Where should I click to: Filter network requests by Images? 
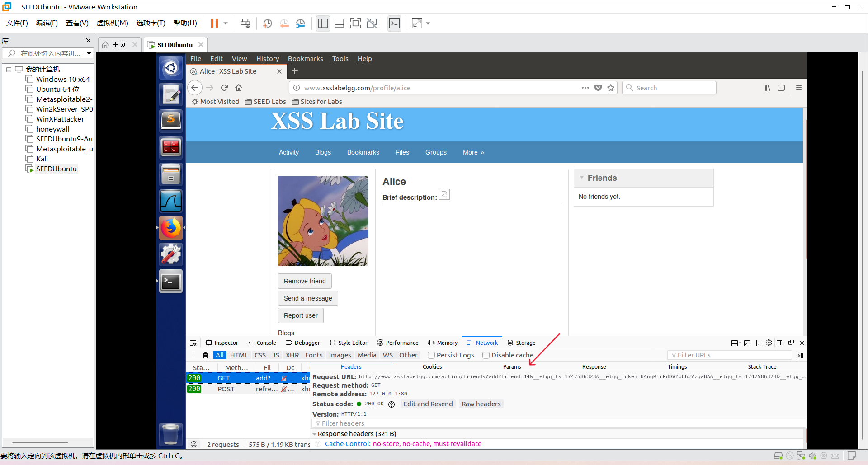click(x=340, y=355)
